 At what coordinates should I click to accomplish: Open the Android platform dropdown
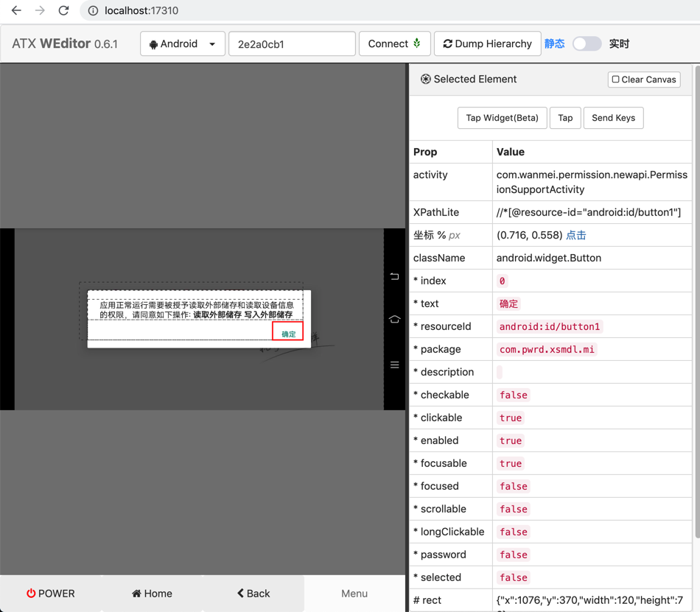click(x=182, y=43)
